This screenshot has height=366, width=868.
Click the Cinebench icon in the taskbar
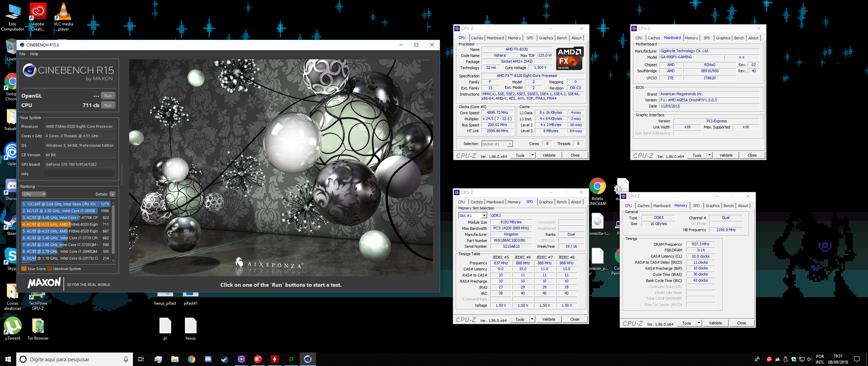[308, 359]
